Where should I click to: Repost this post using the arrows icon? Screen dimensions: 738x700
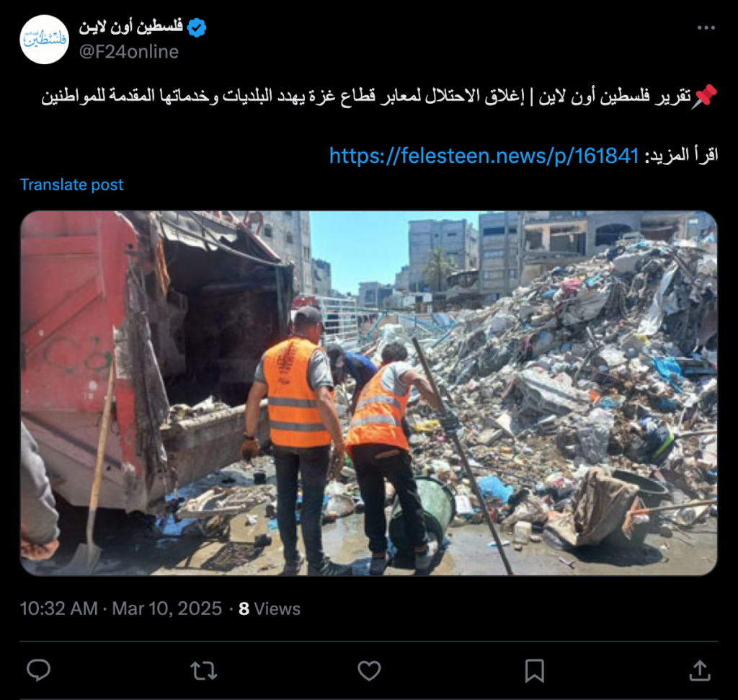click(x=204, y=671)
